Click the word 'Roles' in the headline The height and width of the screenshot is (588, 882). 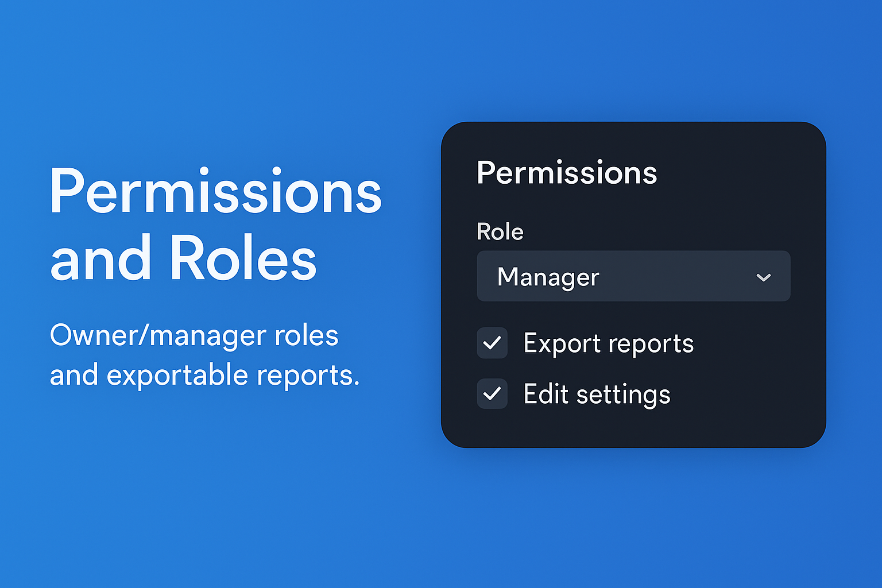click(x=243, y=258)
